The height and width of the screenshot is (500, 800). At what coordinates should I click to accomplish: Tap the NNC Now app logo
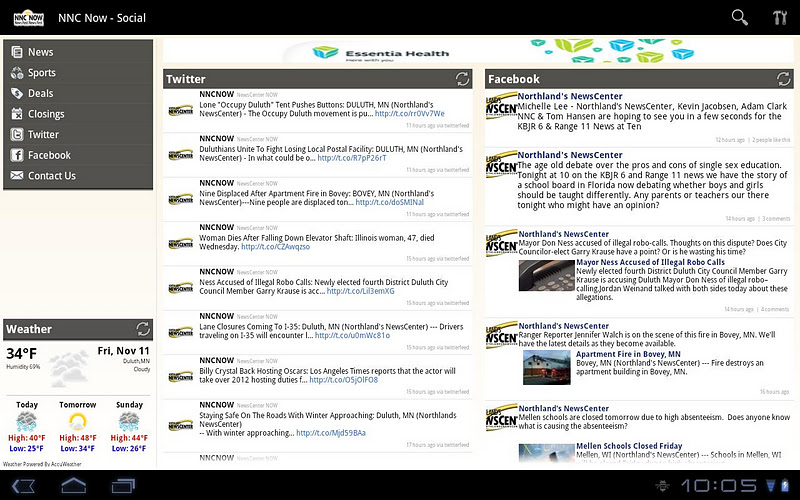click(29, 18)
